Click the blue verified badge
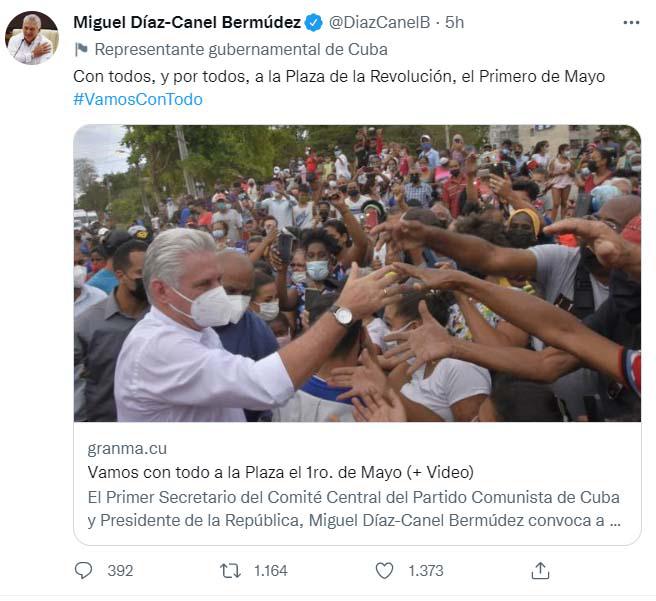The height and width of the screenshot is (601, 656). coord(314,23)
